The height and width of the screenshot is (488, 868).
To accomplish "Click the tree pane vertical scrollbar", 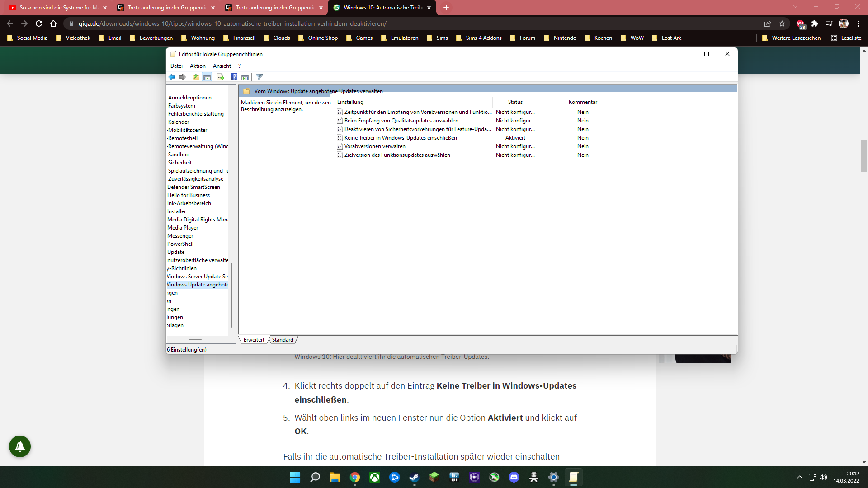I will [232, 294].
